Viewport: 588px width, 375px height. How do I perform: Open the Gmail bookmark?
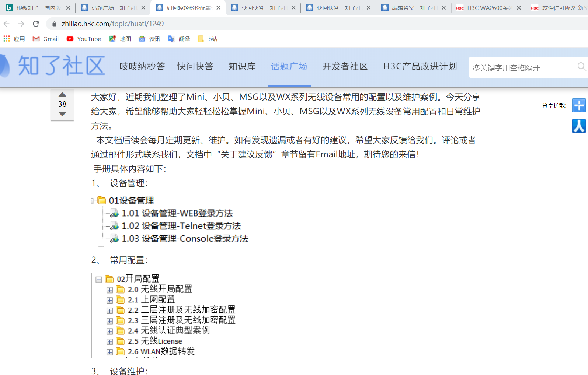coord(46,39)
